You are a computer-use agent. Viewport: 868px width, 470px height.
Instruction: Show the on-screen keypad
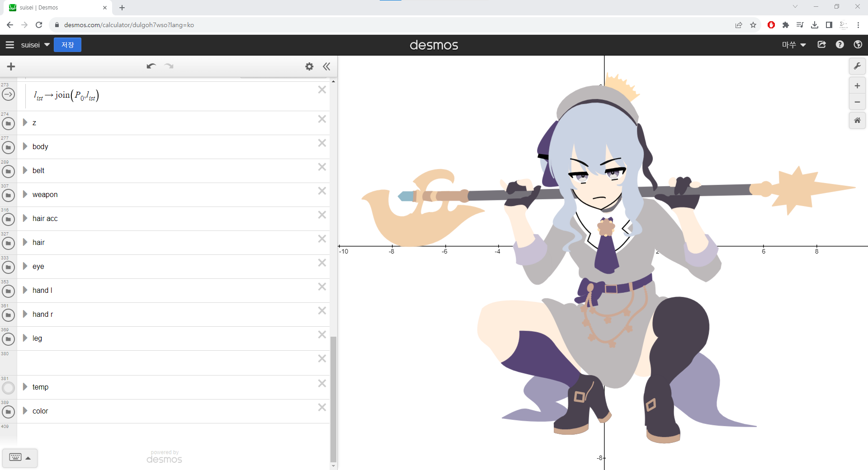pyautogui.click(x=20, y=458)
